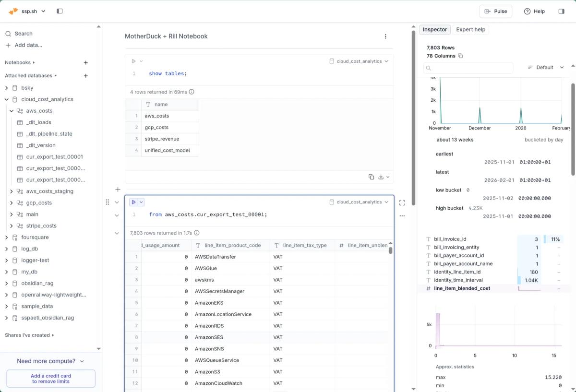Click Add data... in sidebar

pos(24,45)
